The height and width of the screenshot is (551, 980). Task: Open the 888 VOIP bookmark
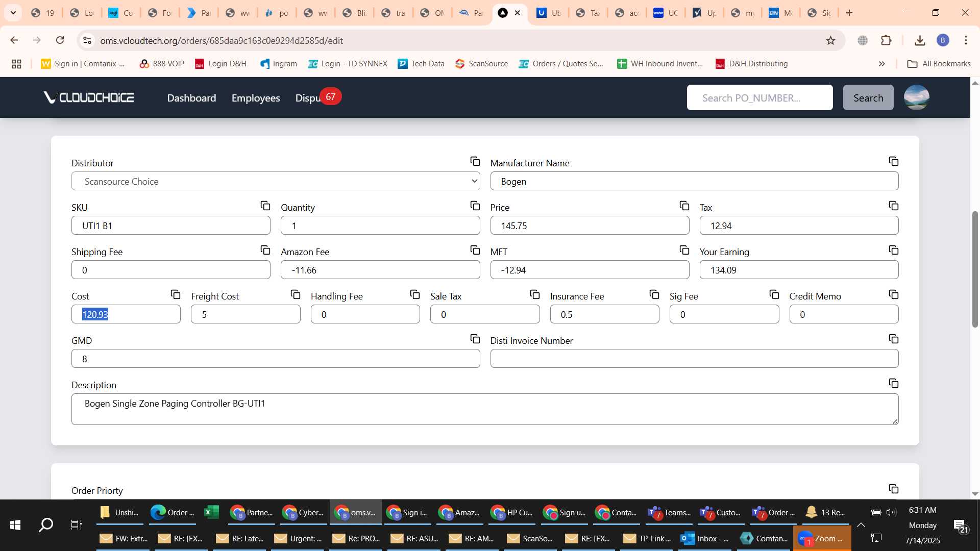point(161,64)
